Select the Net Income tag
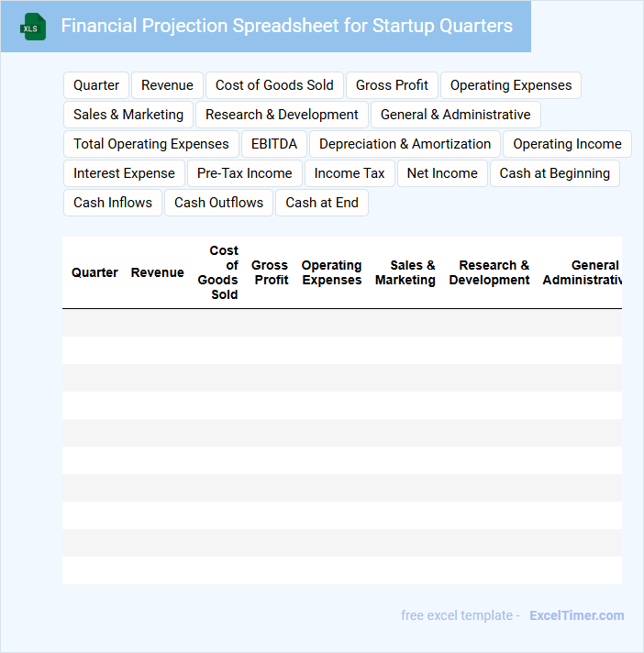 pos(442,173)
